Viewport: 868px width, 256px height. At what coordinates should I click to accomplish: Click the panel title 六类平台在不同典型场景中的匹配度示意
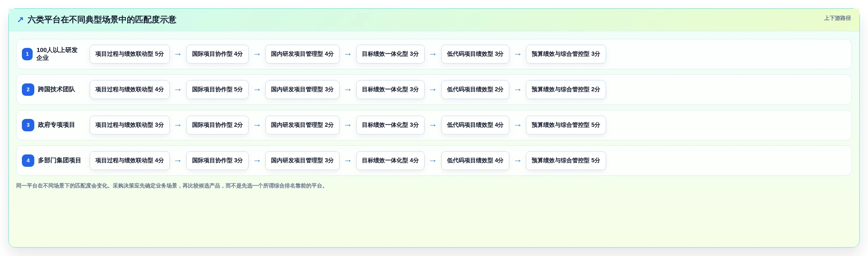102,20
